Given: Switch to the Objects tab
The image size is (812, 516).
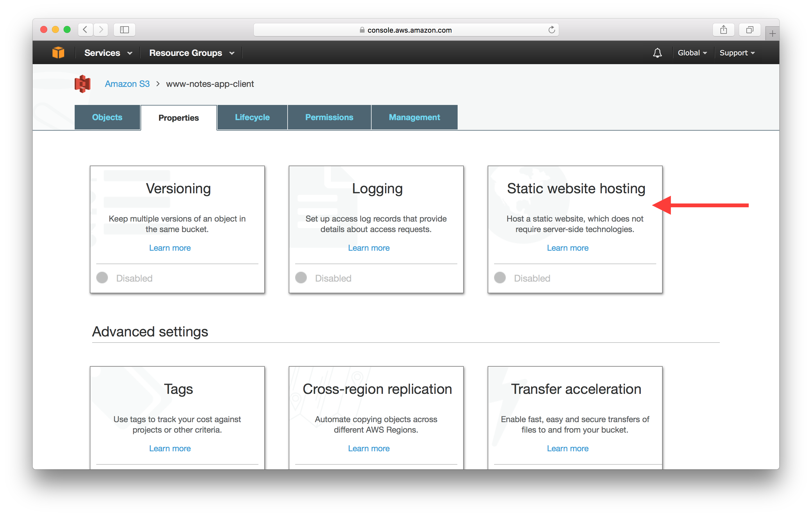Looking at the screenshot, I should click(x=107, y=117).
